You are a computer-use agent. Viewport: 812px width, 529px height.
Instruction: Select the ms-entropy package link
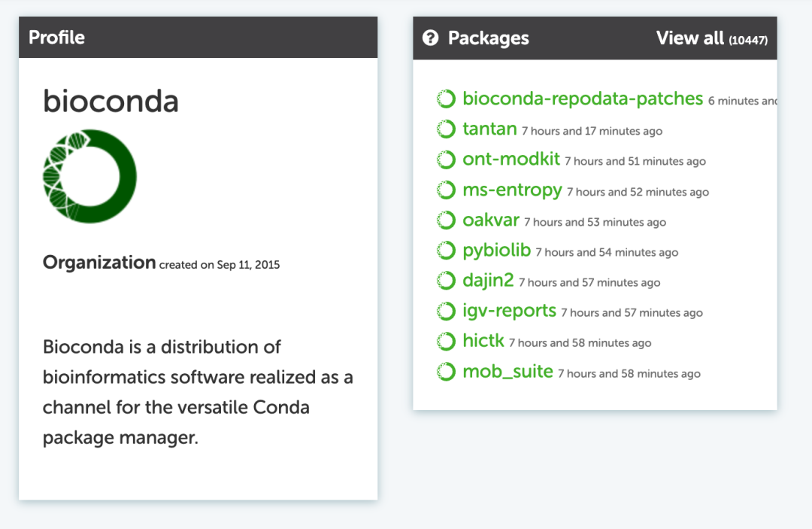pyautogui.click(x=512, y=190)
